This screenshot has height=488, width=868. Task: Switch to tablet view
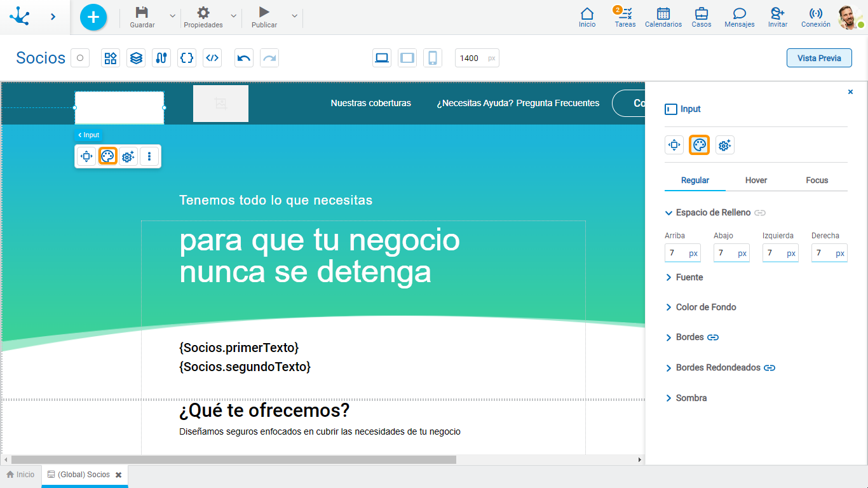407,58
